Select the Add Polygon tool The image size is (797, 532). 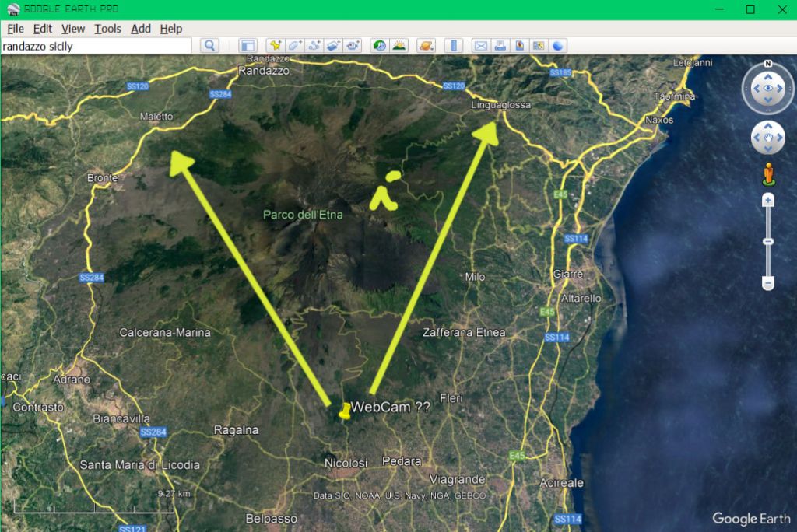[x=294, y=46]
